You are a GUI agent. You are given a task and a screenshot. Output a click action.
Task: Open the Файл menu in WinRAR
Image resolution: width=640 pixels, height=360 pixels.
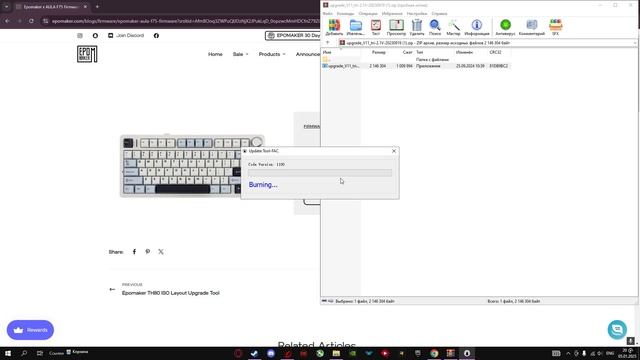click(x=328, y=13)
